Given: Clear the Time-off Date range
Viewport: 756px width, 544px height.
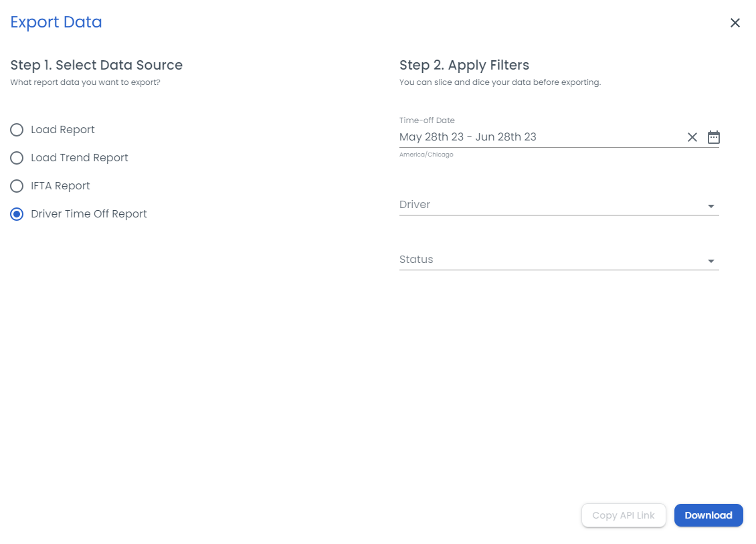Looking at the screenshot, I should pyautogui.click(x=692, y=137).
